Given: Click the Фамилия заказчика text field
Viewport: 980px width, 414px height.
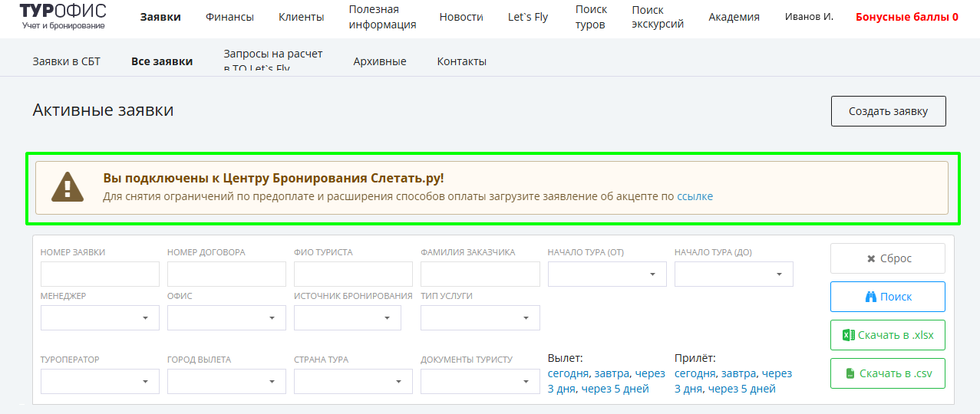Looking at the screenshot, I should [480, 274].
